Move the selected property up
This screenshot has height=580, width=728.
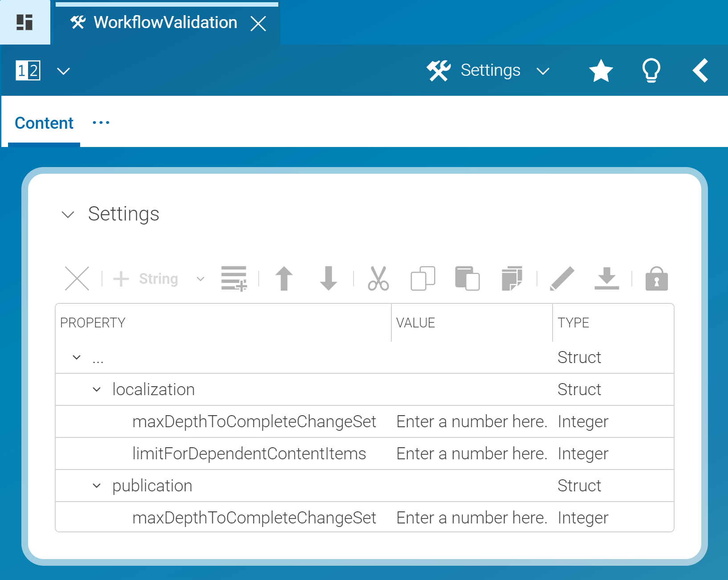pos(284,278)
